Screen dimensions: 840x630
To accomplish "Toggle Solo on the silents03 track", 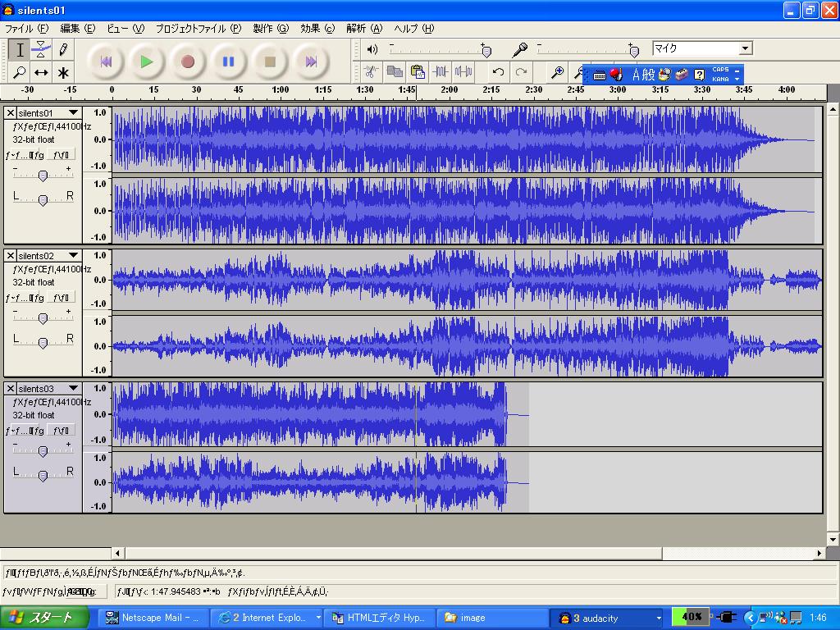I will click(61, 430).
